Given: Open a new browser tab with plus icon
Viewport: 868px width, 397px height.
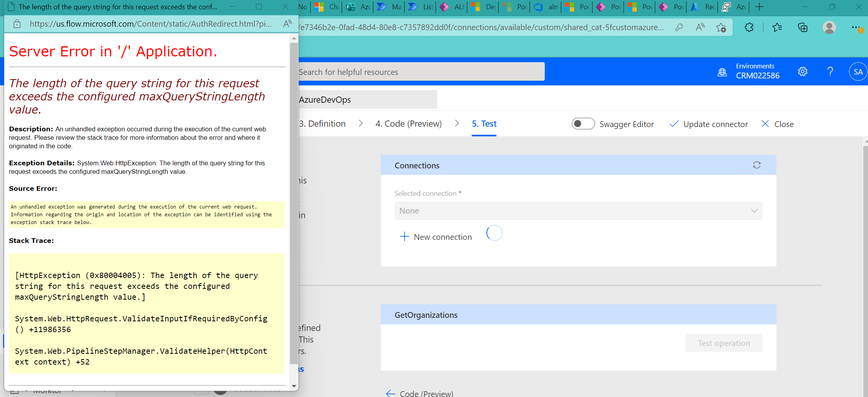Looking at the screenshot, I should [759, 7].
